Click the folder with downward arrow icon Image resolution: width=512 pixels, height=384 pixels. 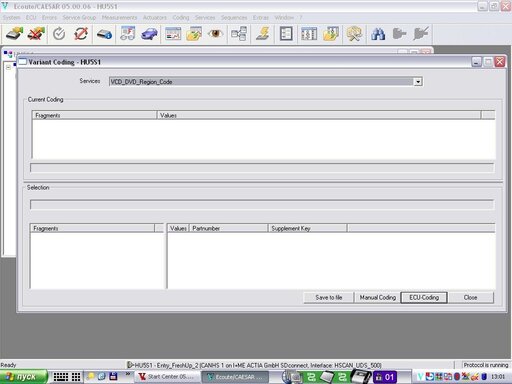click(x=331, y=34)
